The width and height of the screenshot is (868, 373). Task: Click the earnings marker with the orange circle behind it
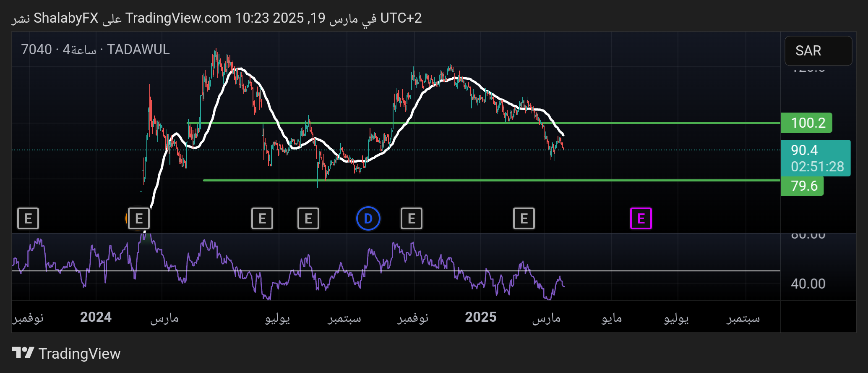point(138,218)
